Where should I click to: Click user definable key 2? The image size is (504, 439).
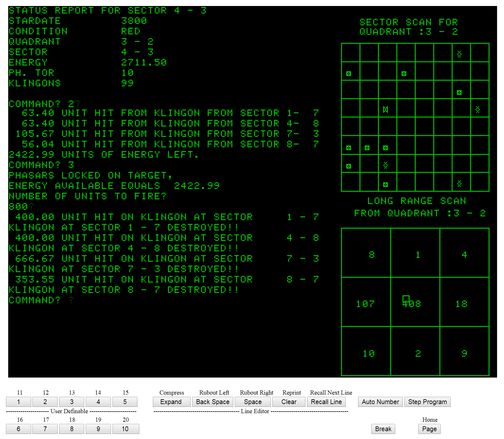tap(45, 402)
